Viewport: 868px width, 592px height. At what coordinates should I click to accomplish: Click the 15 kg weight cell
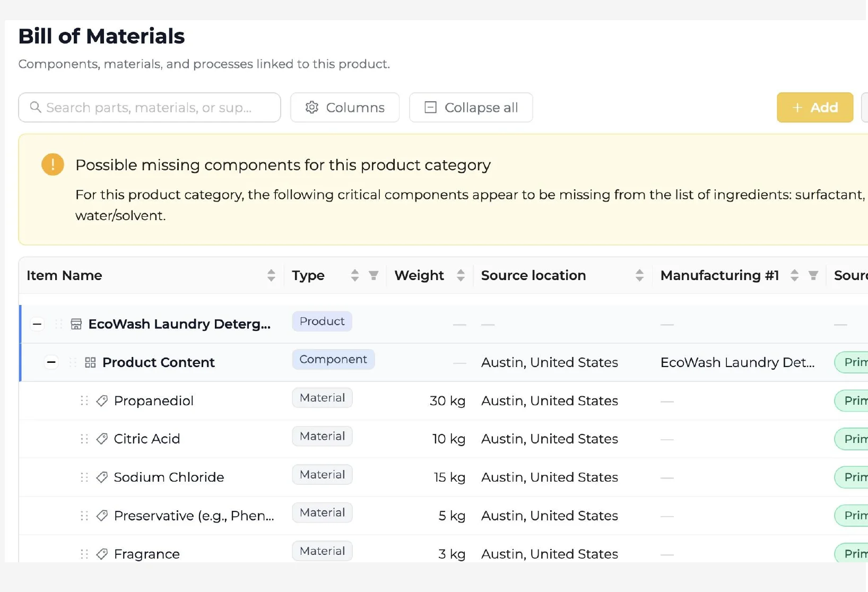click(x=449, y=477)
